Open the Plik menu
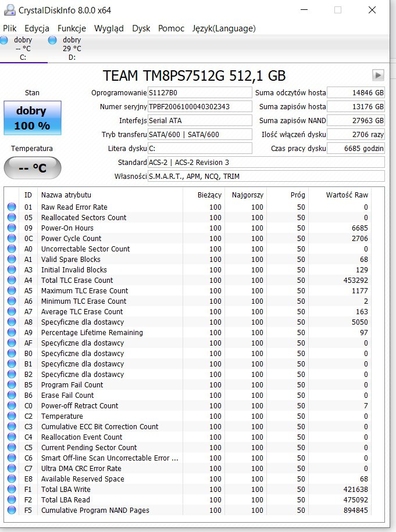Screen dimensions: 396x532 10,28
